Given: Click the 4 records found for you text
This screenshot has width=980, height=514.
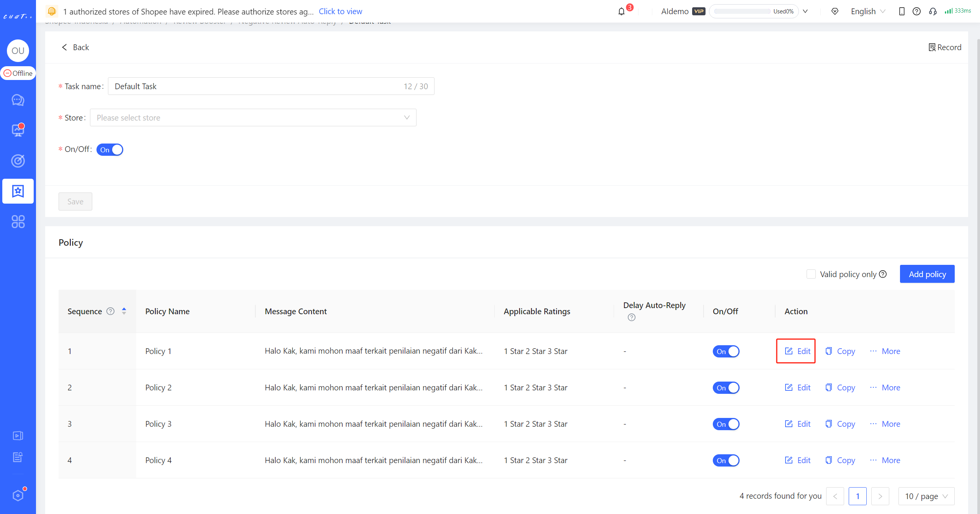Looking at the screenshot, I should pos(781,496).
